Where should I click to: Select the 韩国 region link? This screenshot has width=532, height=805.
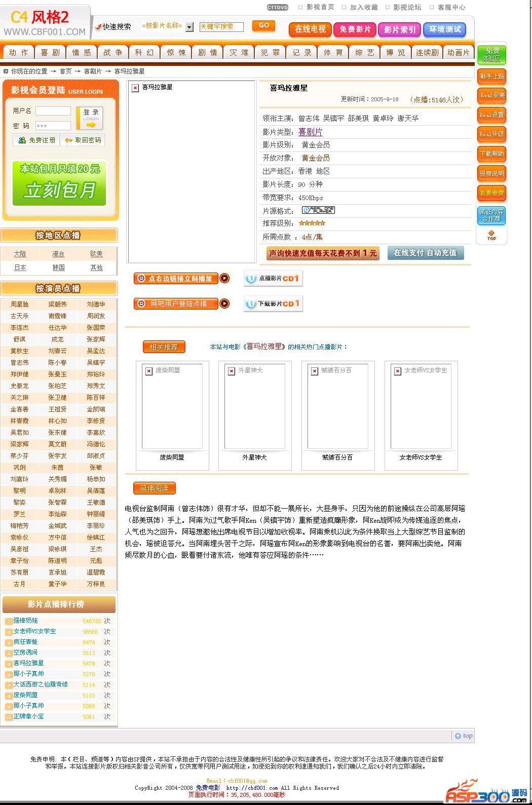click(58, 267)
